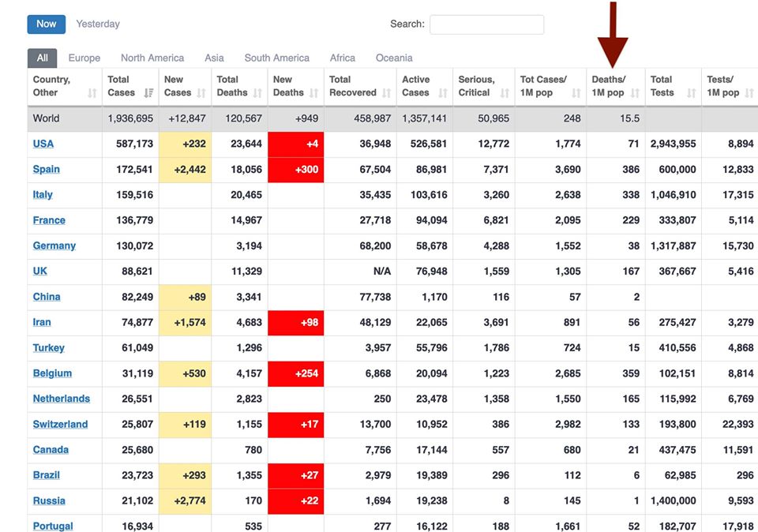Switch to Yesterday data view
Viewport: 758px width, 532px height.
[98, 24]
